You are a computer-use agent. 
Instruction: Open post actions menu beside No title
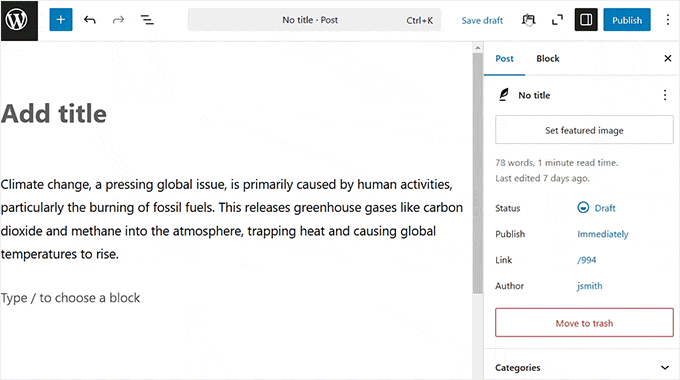pos(665,95)
